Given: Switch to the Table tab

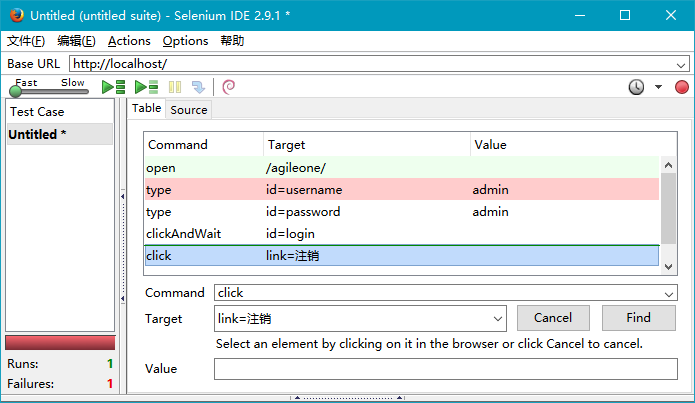Looking at the screenshot, I should [146, 108].
